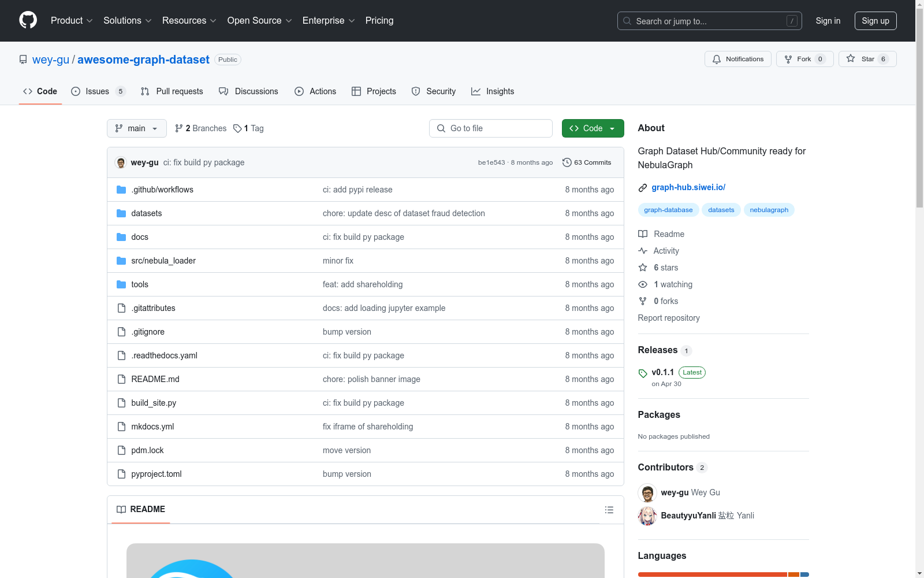Click the .gitattributes file icon

[121, 308]
